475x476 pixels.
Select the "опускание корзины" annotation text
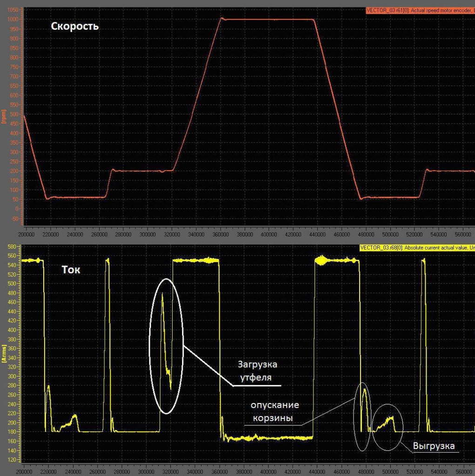coord(275,411)
